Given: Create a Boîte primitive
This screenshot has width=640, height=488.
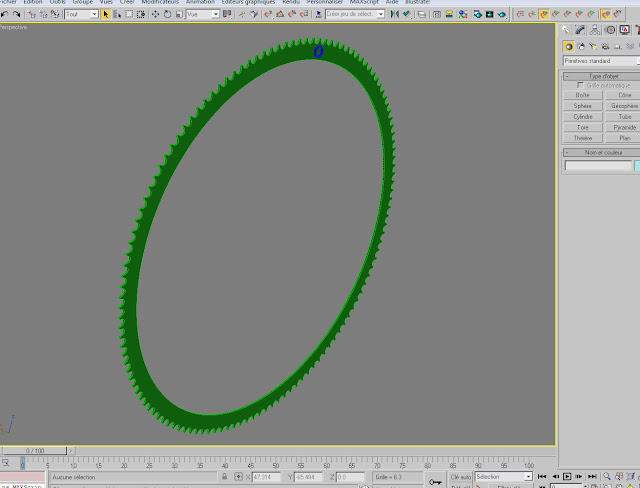Looking at the screenshot, I should coord(583,95).
